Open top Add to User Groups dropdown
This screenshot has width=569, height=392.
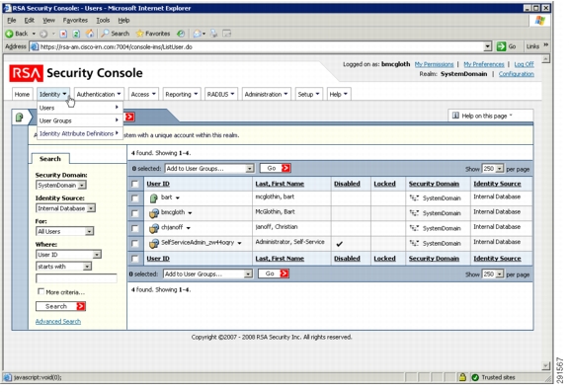coord(209,168)
